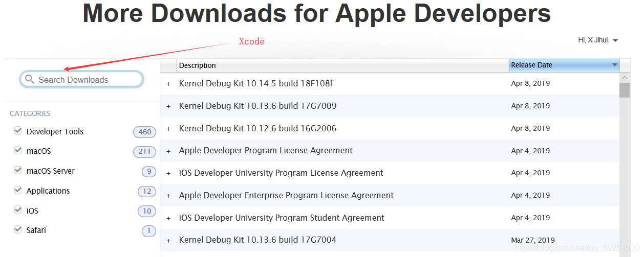Select Kernel Debug Kit 10.12.6 build 16G2006 text
Screen dimensions: 644x257
257,128
